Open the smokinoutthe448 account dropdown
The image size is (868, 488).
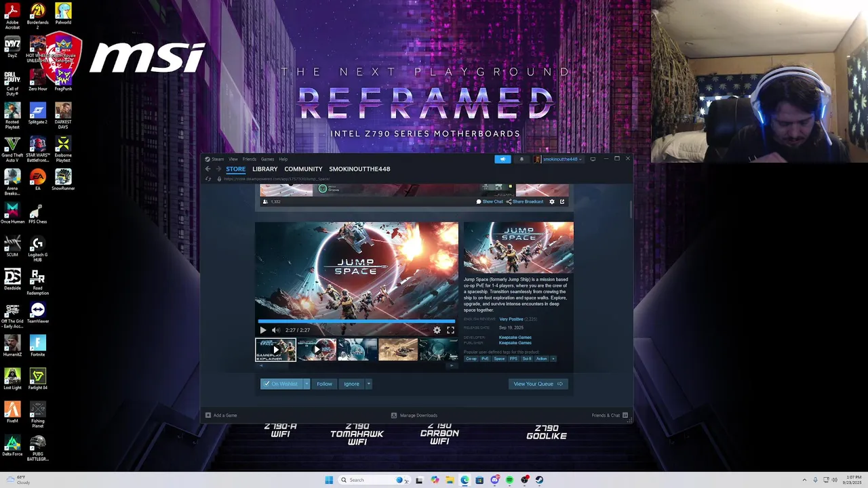coord(559,159)
